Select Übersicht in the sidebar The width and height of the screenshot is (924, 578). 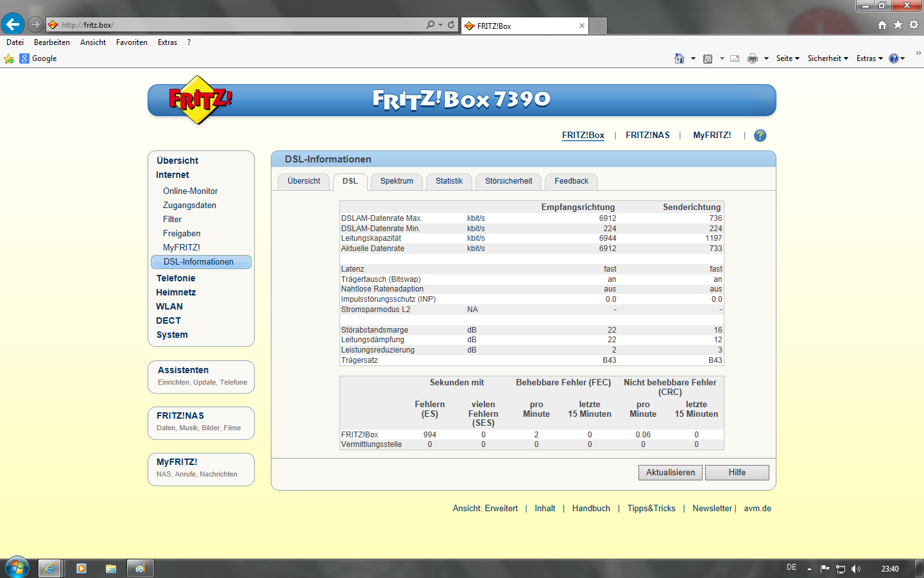177,161
